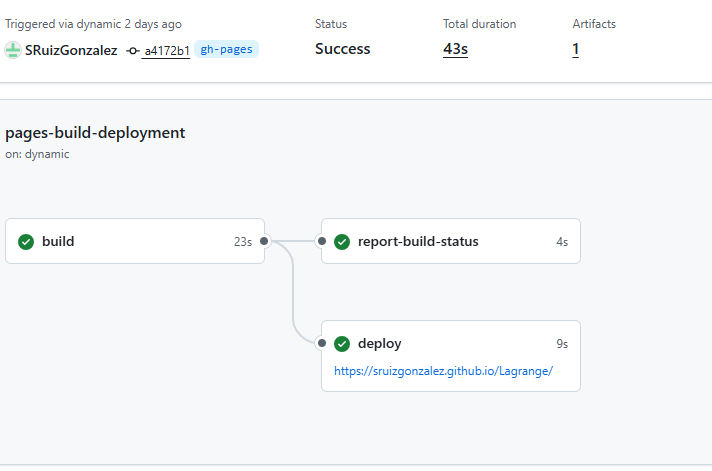Click the SRuizGonzalez avatar icon
Image resolution: width=712 pixels, height=471 pixels.
point(13,50)
